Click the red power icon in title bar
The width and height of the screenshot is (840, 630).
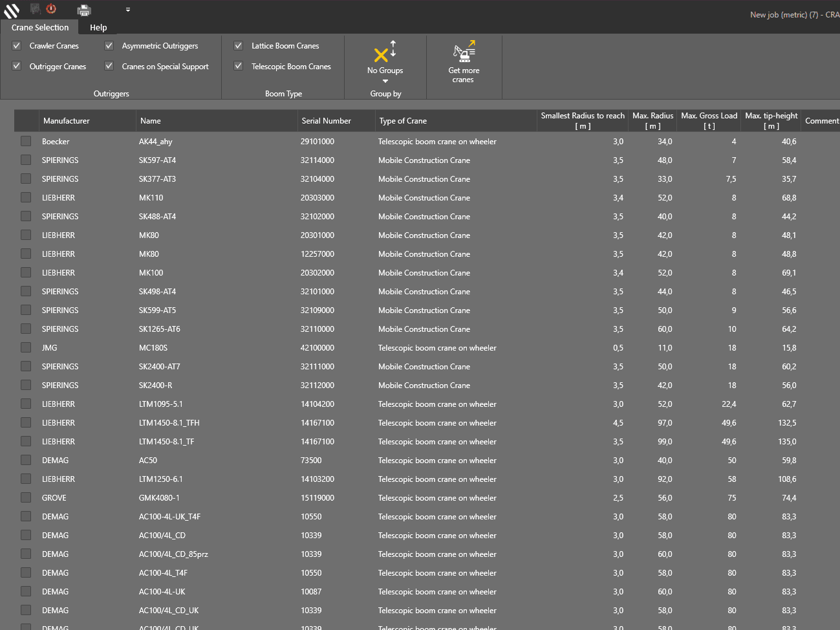[x=51, y=9]
